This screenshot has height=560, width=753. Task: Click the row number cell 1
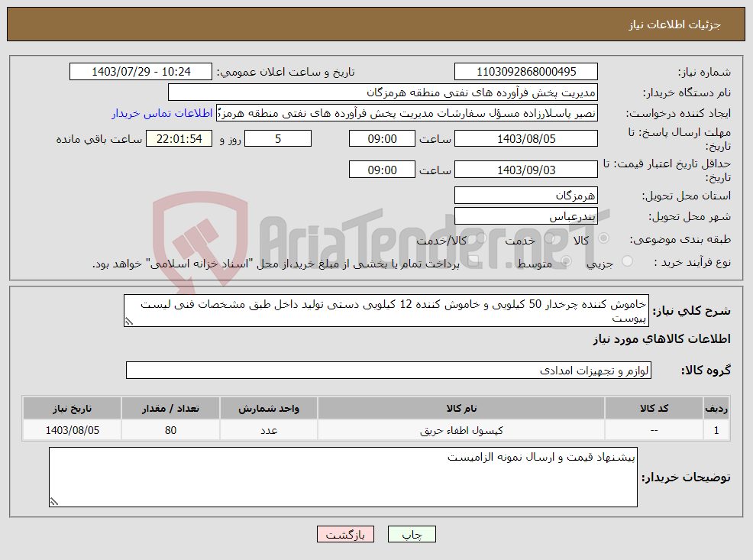(716, 430)
